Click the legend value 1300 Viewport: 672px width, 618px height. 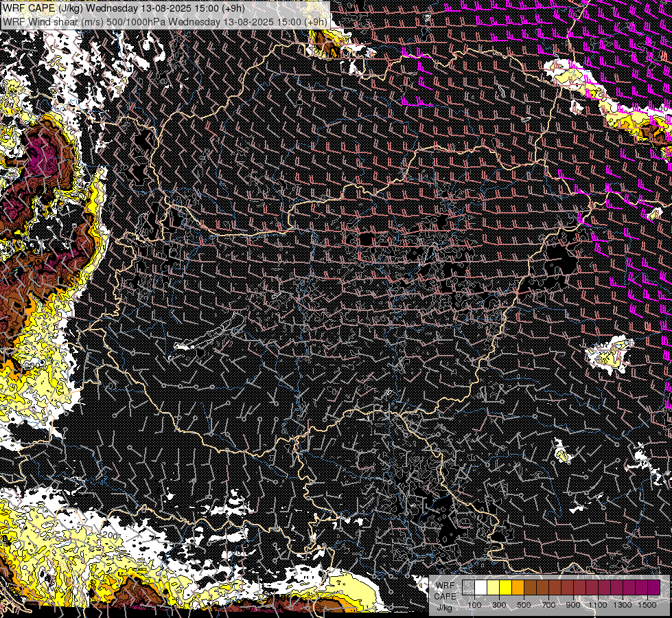coord(623,605)
